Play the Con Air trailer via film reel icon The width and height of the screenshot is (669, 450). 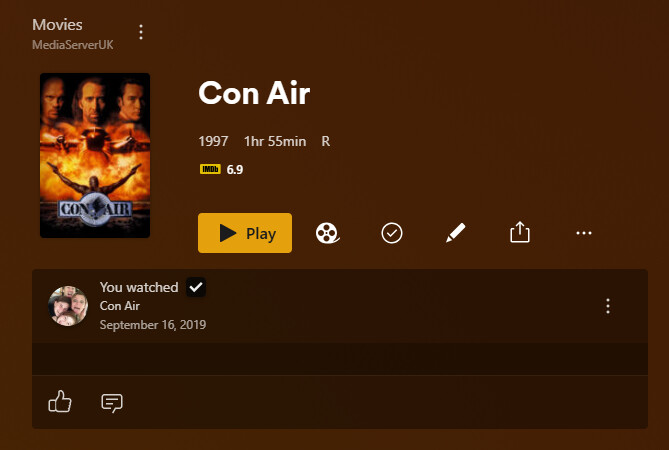click(x=327, y=233)
